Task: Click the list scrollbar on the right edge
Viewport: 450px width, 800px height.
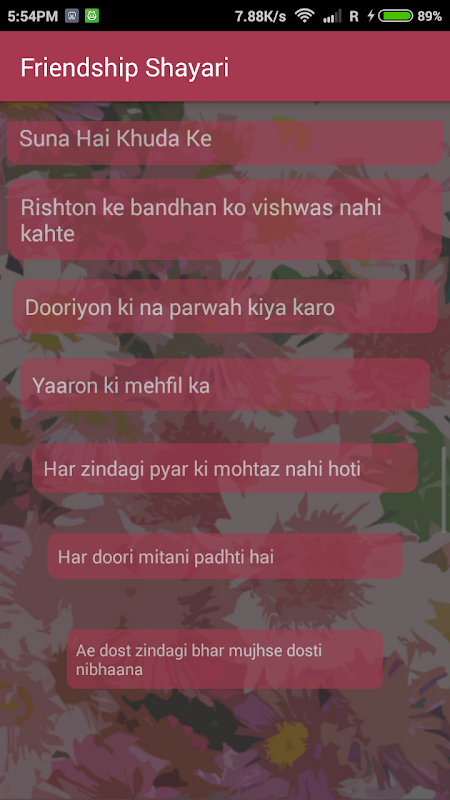Action: click(x=444, y=490)
